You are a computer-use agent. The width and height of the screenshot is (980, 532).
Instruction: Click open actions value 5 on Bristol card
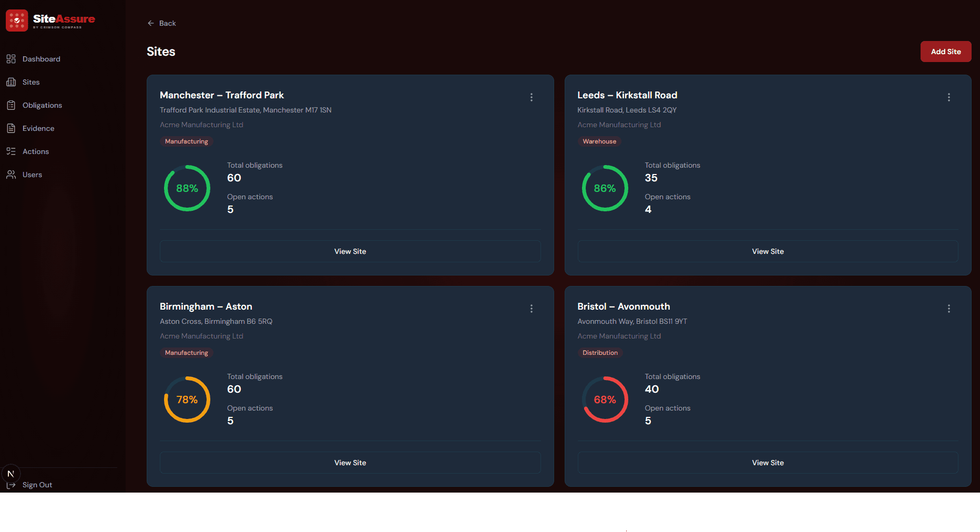pos(648,421)
